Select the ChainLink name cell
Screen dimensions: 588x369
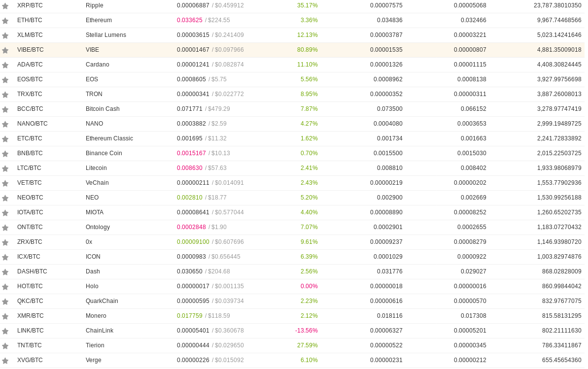[x=100, y=331]
